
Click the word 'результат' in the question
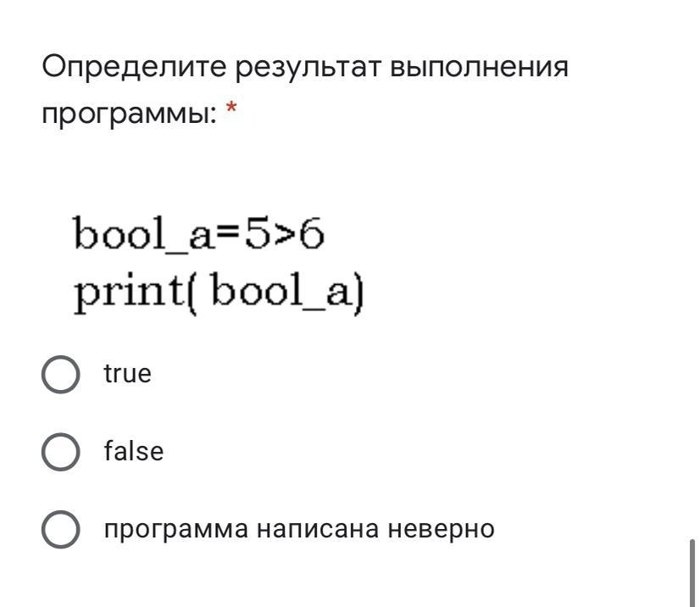pos(308,67)
